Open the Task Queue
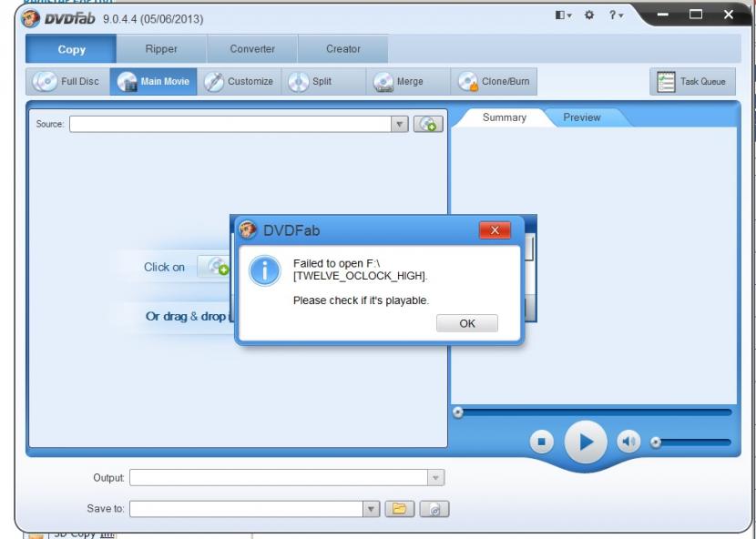The height and width of the screenshot is (539, 756). [692, 82]
